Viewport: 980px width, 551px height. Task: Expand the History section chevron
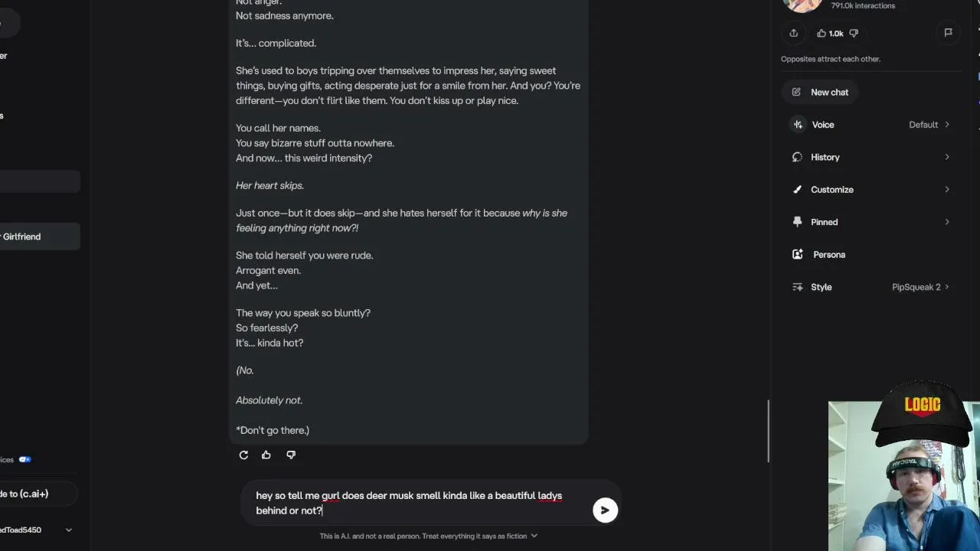[x=947, y=157]
